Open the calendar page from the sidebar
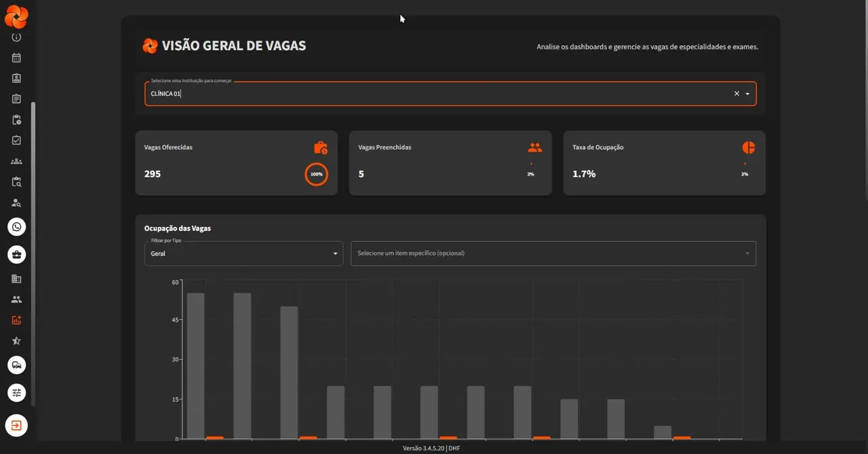Screen dimensions: 868x454 pyautogui.click(x=16, y=58)
